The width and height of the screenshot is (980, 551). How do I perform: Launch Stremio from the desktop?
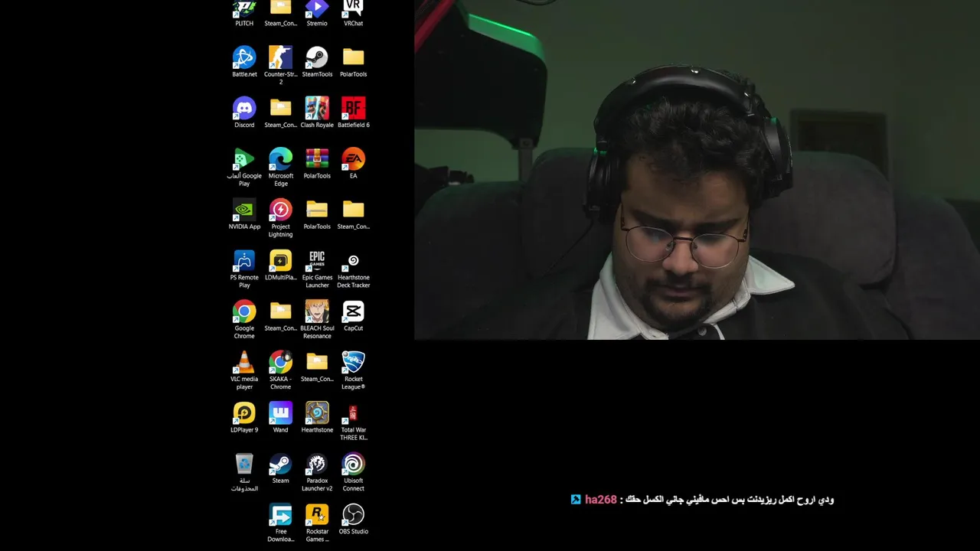click(317, 13)
